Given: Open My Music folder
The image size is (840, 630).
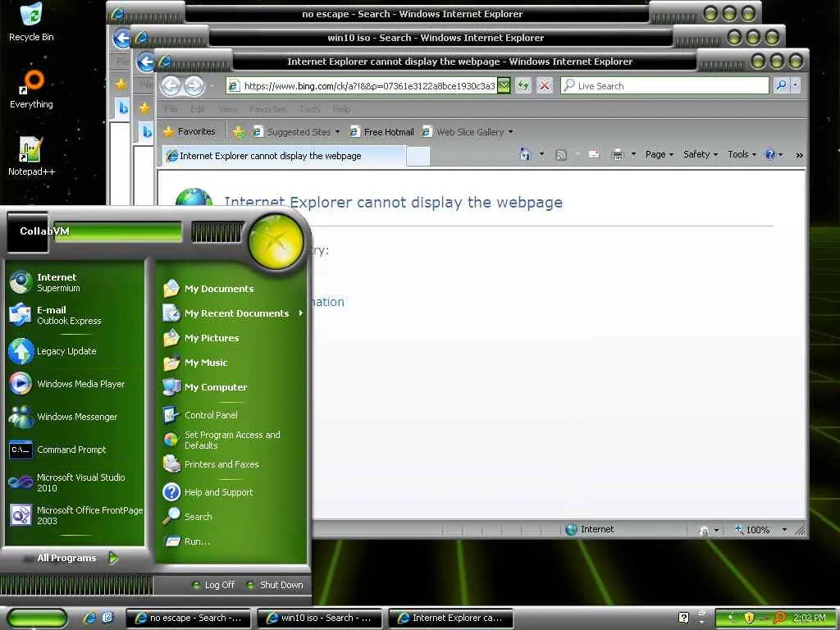Looking at the screenshot, I should (x=232, y=362).
